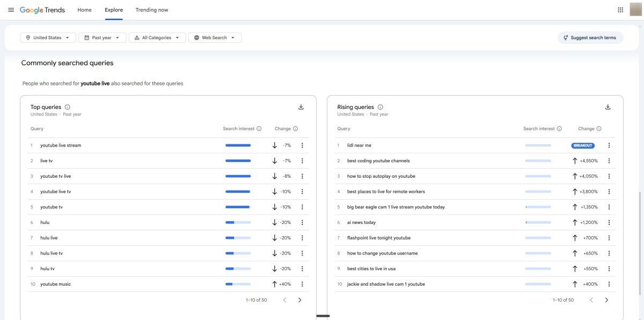644x320 pixels.
Task: Open more options for best coding youtube channels
Action: (609, 161)
